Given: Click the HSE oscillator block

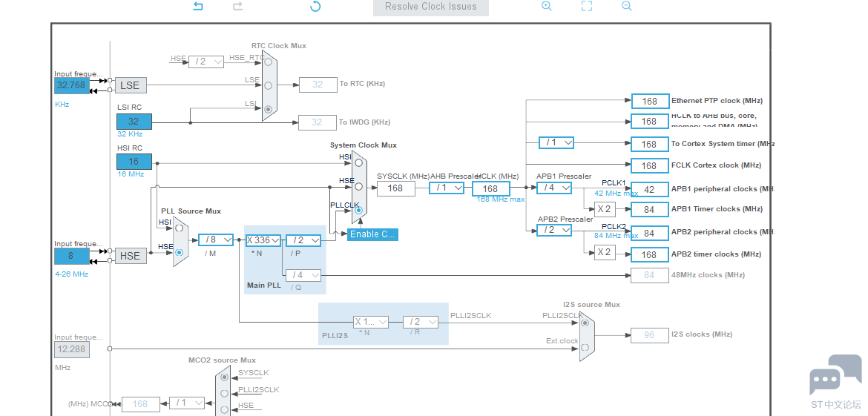Looking at the screenshot, I should pos(131,256).
